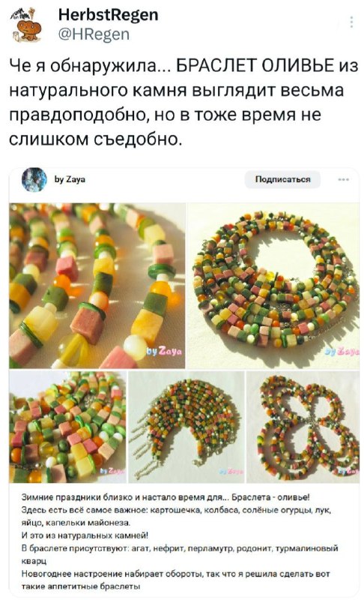Screen dimensions: 364x600
Task: Click the ingredients line mentioning картошечка, колбаса
Action: (x=177, y=510)
